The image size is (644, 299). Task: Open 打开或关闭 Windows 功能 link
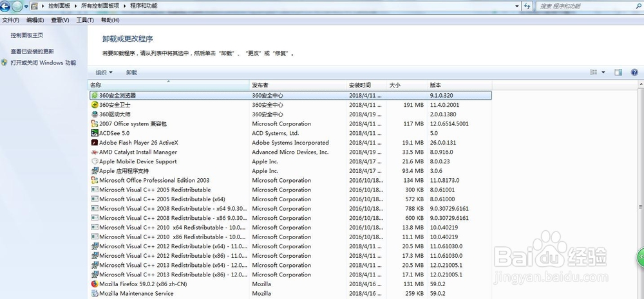pos(43,63)
